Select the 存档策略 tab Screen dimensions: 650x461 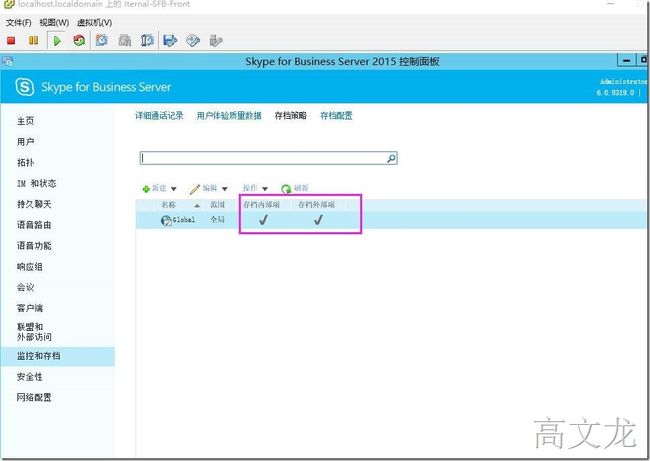tap(291, 116)
